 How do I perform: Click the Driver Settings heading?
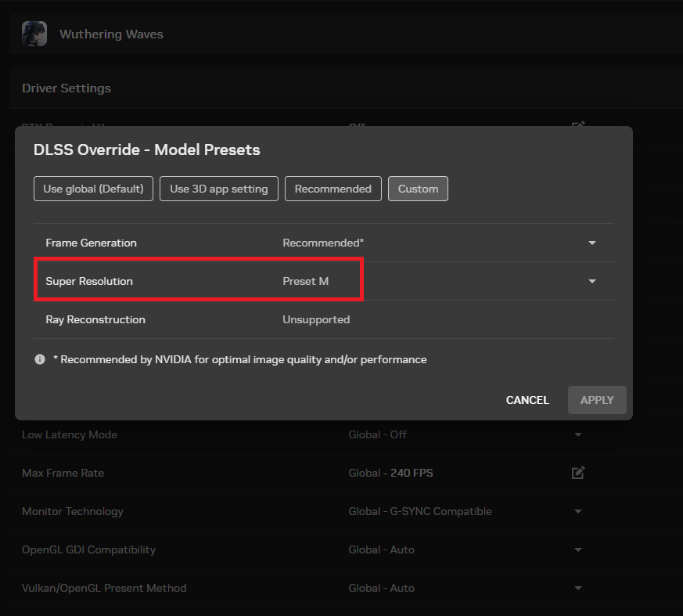(67, 88)
